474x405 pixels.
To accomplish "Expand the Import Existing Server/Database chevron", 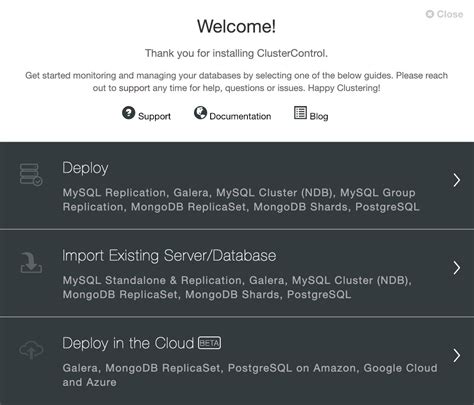I will (457, 268).
